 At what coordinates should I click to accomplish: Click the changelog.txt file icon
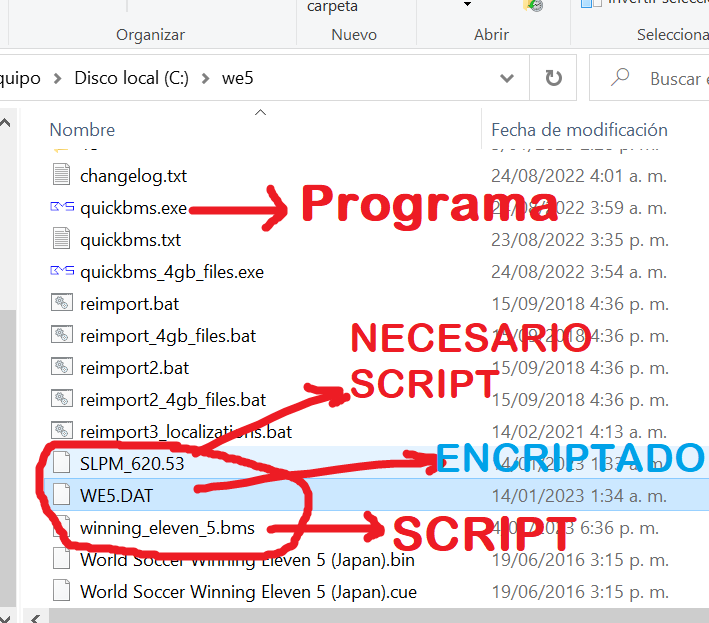click(62, 176)
